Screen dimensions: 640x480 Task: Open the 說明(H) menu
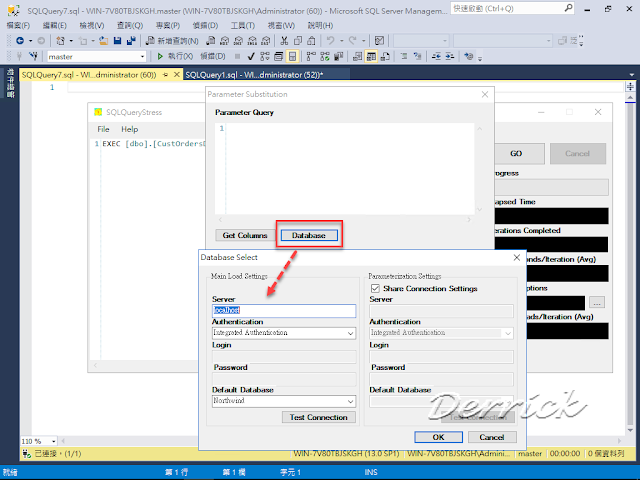point(320,25)
